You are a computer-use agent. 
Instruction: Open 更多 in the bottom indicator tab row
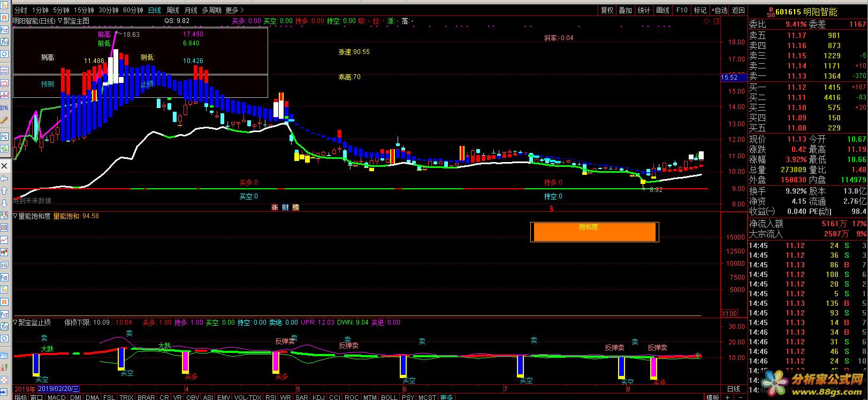pyautogui.click(x=447, y=397)
